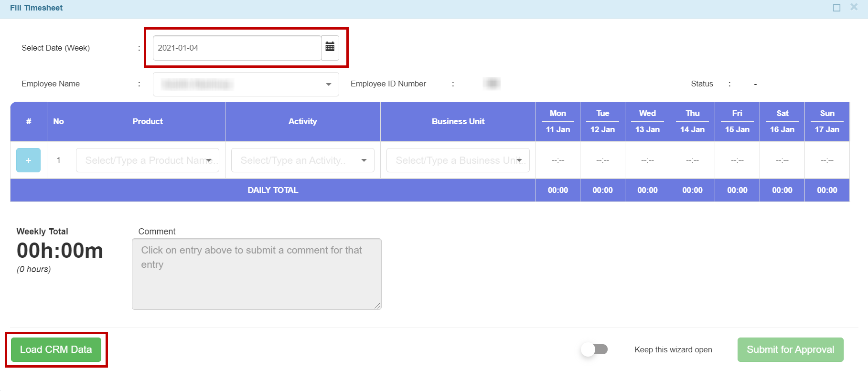Viewport: 868px width, 391px height.
Task: Click the Wed 13 Jan time cell
Action: (647, 160)
